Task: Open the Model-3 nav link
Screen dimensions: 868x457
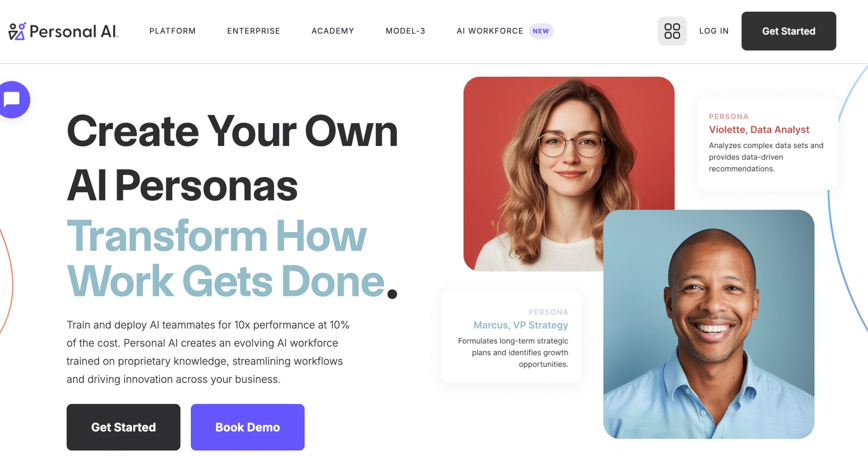Action: (x=405, y=31)
